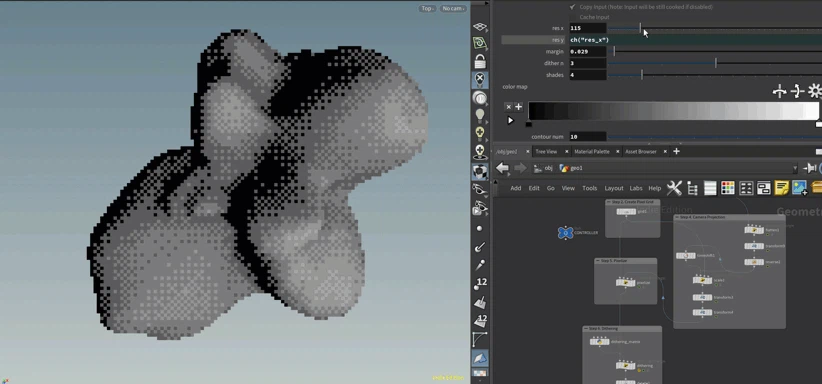The width and height of the screenshot is (822, 384).
Task: Click the headlight only display icon
Action: 480,98
